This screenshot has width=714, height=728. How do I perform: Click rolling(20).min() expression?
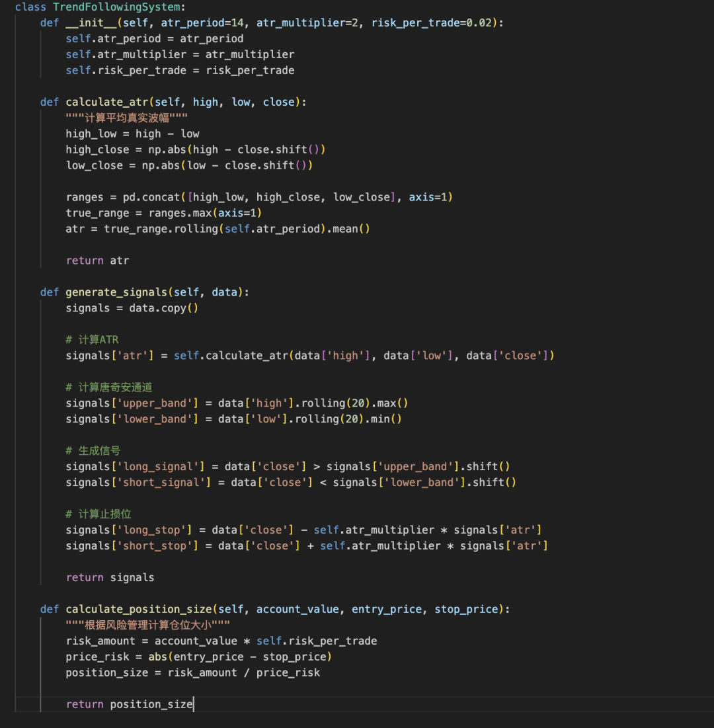tap(348, 419)
